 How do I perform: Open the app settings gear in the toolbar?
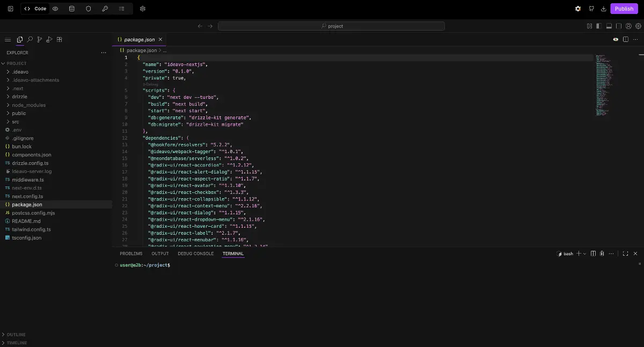(143, 9)
